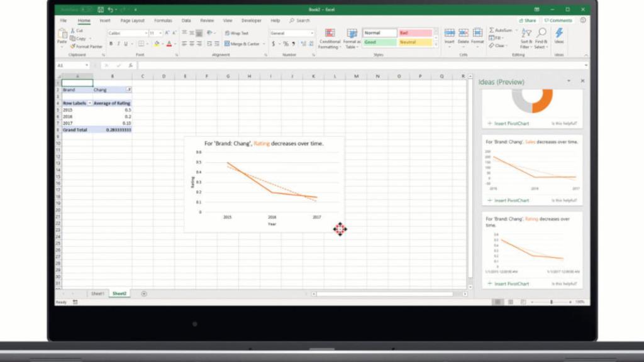Toggle italic formatting
Image resolution: width=644 pixels, height=362 pixels.
[118, 43]
